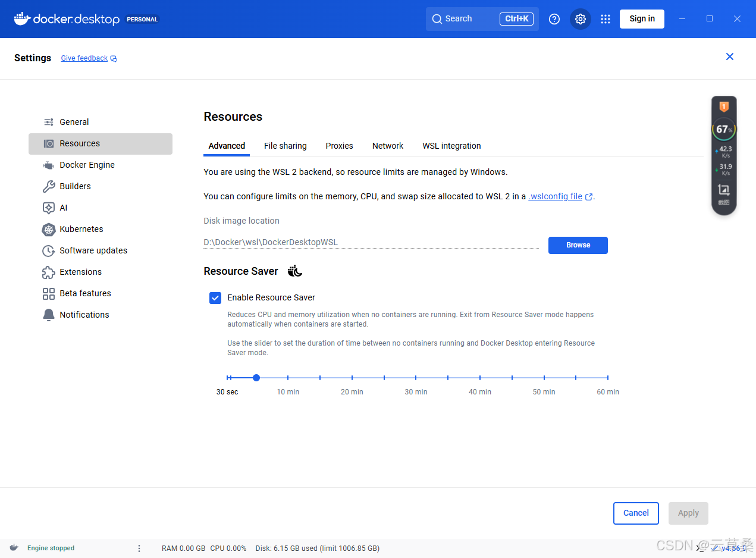Open the Give feedback link
The height and width of the screenshot is (558, 756).
84,58
